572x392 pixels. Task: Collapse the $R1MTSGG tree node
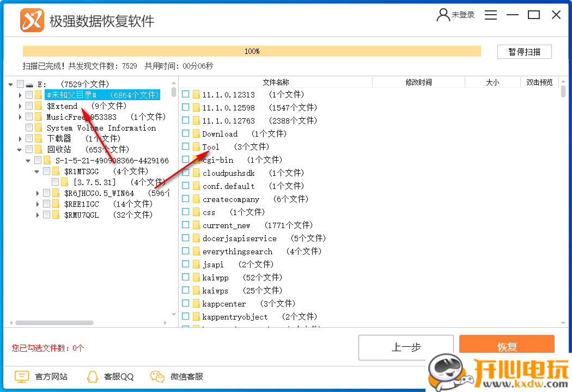click(x=37, y=171)
